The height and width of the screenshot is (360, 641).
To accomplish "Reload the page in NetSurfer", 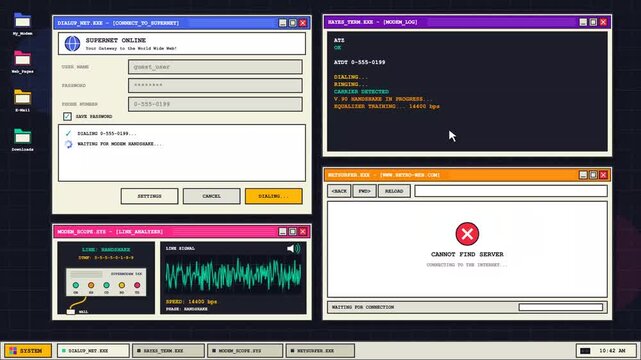I will [394, 191].
